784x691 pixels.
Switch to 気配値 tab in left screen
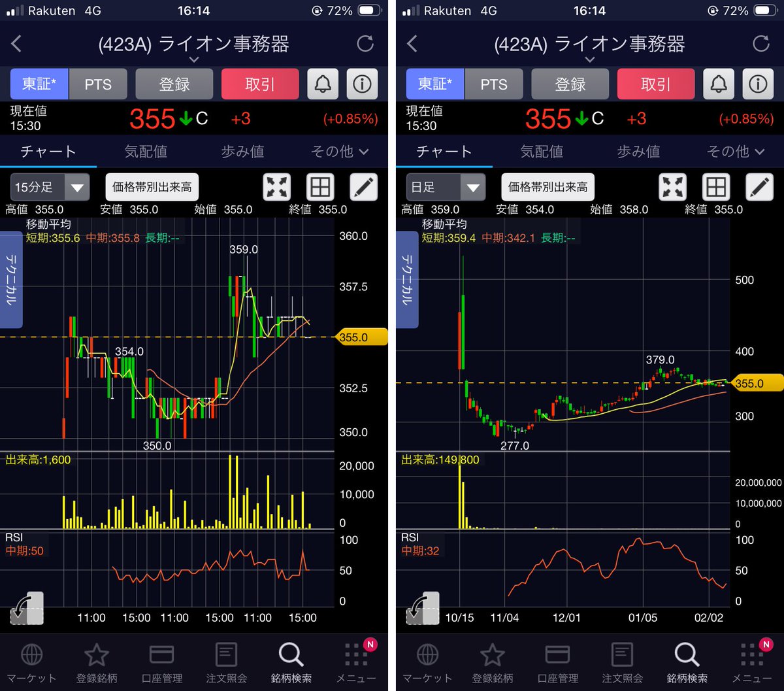[146, 152]
